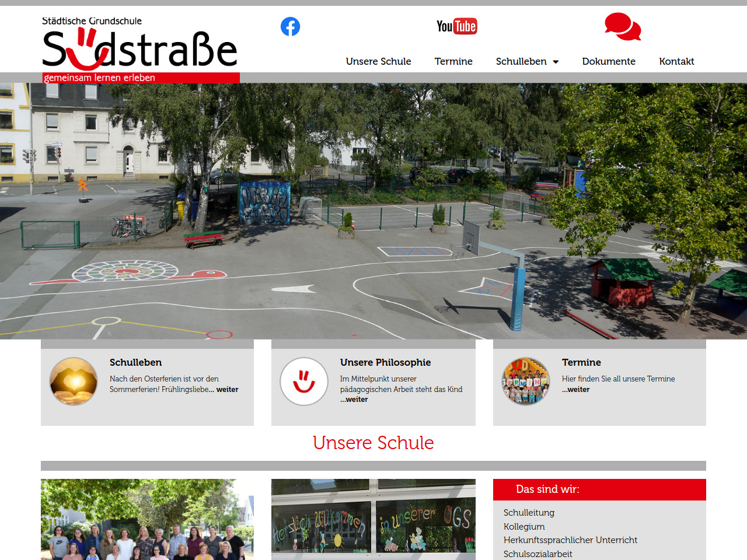Open Herkunftssprachlicher Unterricht link
This screenshot has width=747, height=560.
(570, 540)
